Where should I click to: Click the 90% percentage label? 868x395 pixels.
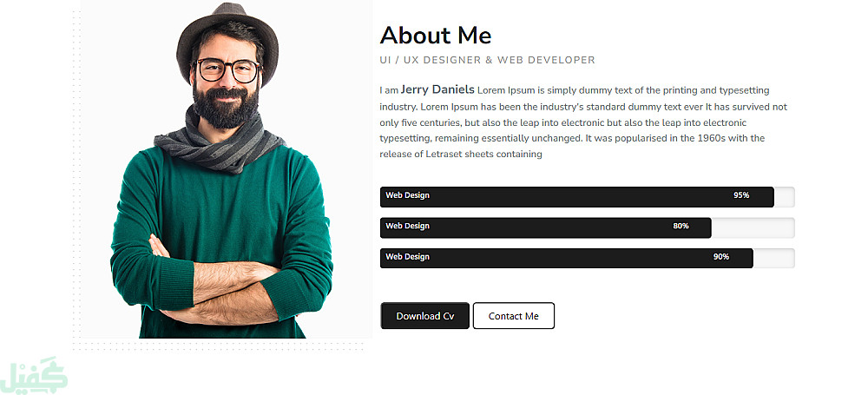(721, 256)
